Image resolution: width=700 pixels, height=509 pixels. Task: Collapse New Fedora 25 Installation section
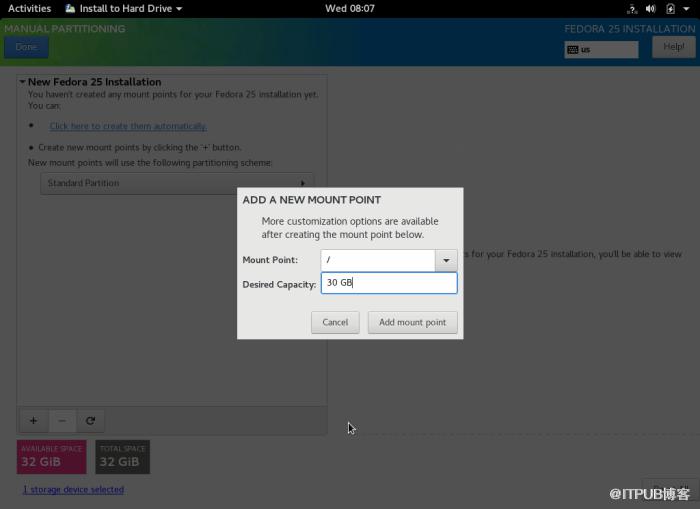click(22, 82)
